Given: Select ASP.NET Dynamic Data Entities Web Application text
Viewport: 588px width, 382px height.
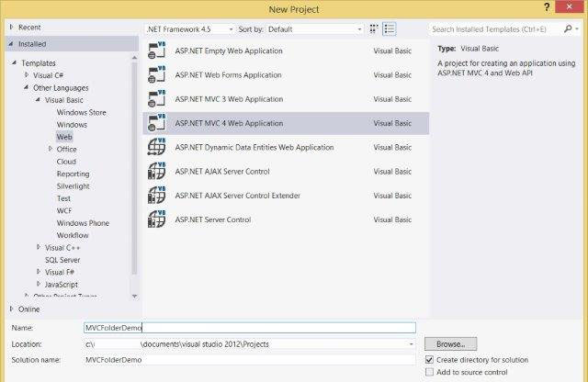Looking at the screenshot, I should pos(254,147).
